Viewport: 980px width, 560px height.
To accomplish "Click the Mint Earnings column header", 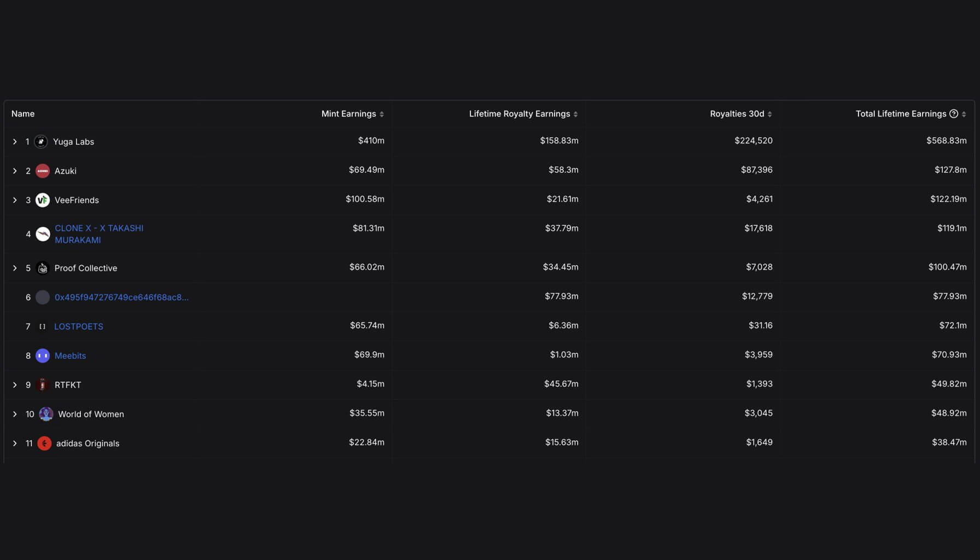I will coord(349,114).
